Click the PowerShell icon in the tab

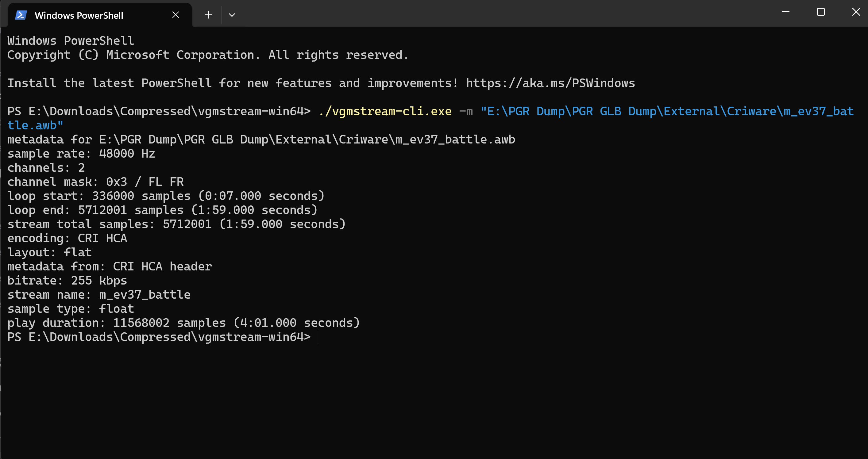click(21, 15)
